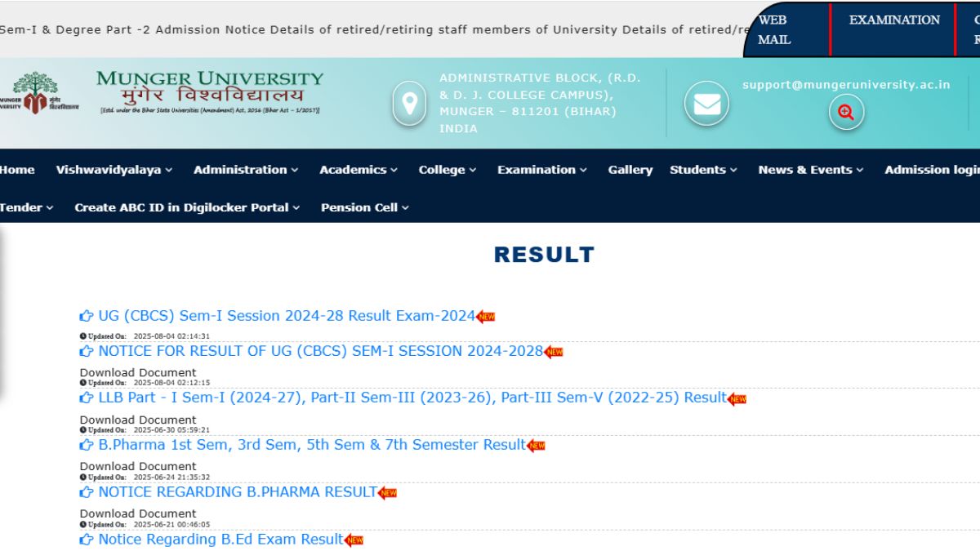
Task: Click the red magnifier search icon
Action: [846, 113]
